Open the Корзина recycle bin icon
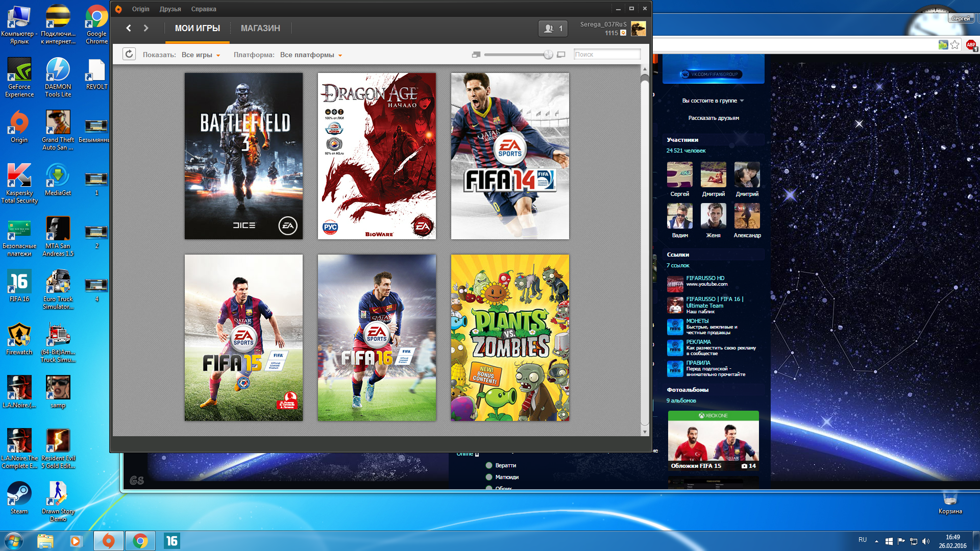The width and height of the screenshot is (980, 551). coord(950,503)
